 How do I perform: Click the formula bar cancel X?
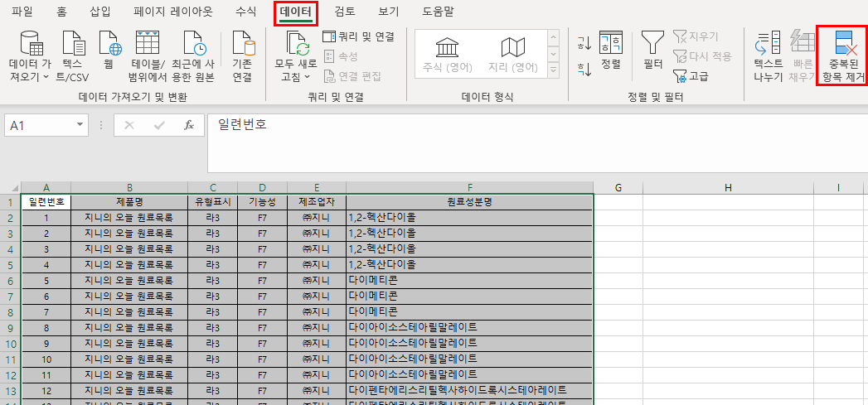129,126
